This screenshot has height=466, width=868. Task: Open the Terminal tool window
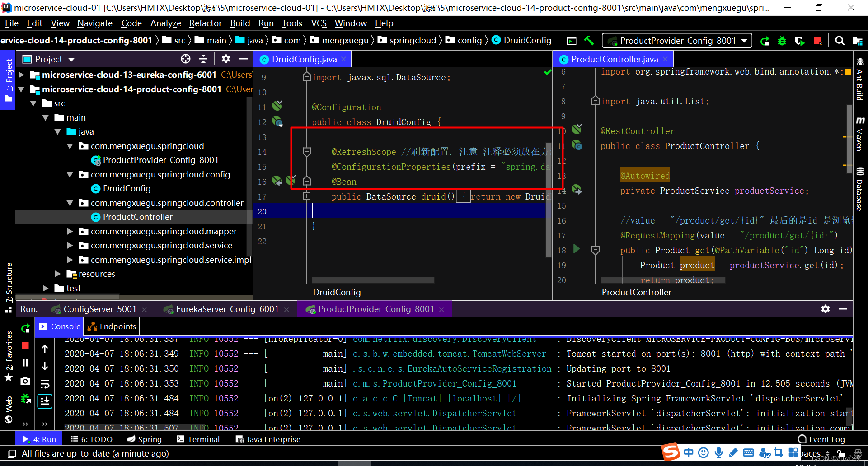click(198, 438)
